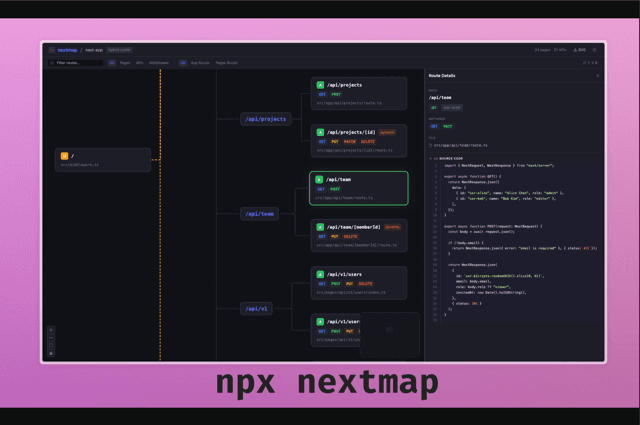The image size is (640, 425).
Task: Select the root middleware node
Action: click(103, 160)
